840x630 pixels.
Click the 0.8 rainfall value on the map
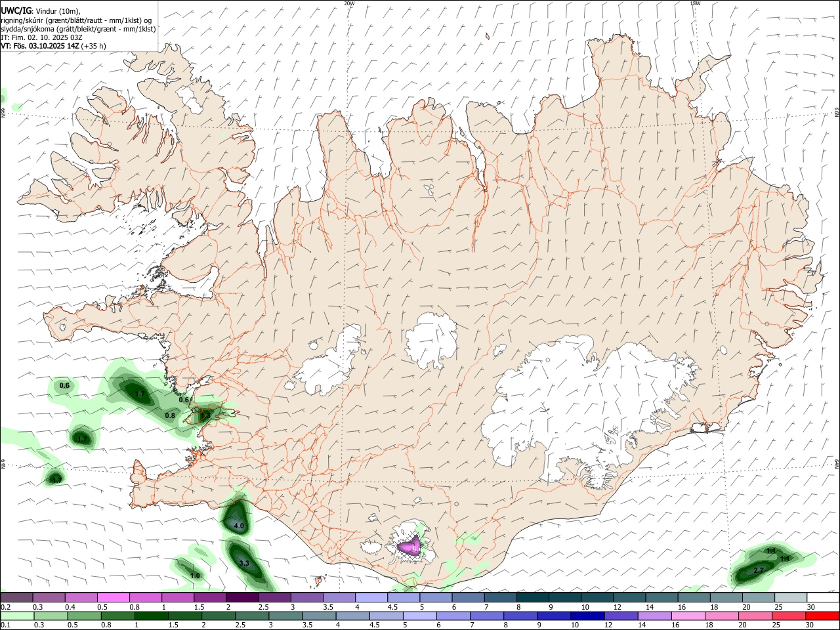pyautogui.click(x=170, y=415)
